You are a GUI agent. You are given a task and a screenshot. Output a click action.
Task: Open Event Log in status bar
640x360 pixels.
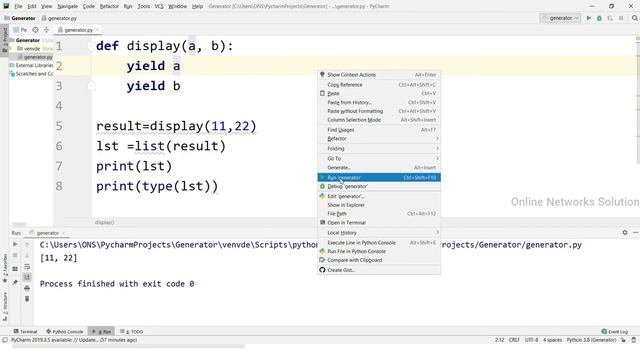[x=614, y=331]
